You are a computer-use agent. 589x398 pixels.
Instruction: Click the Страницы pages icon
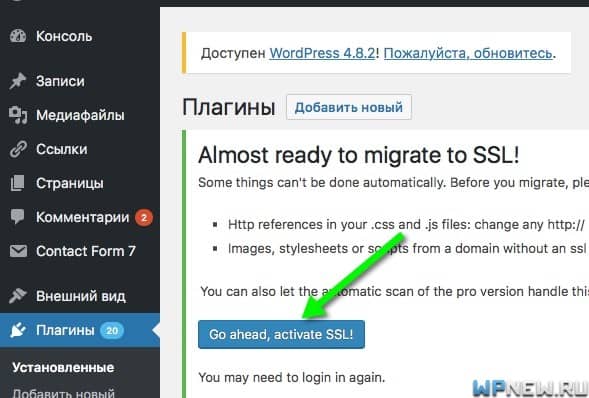(x=18, y=183)
